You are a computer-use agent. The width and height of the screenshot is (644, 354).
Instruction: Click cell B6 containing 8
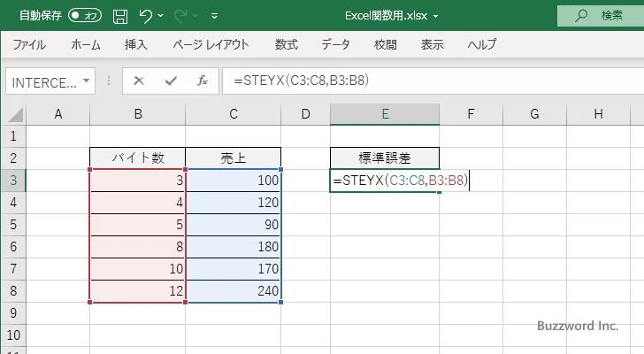(x=138, y=247)
